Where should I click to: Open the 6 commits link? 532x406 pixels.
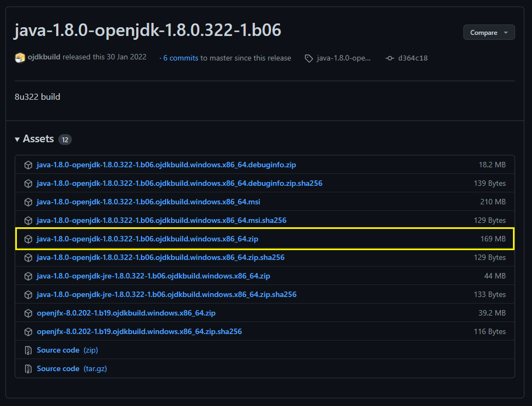(x=181, y=58)
